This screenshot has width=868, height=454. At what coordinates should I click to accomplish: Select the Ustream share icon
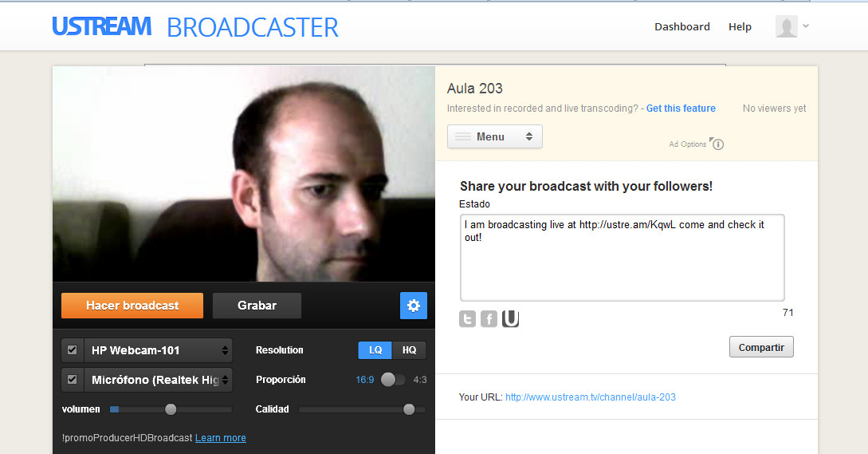pos(510,319)
